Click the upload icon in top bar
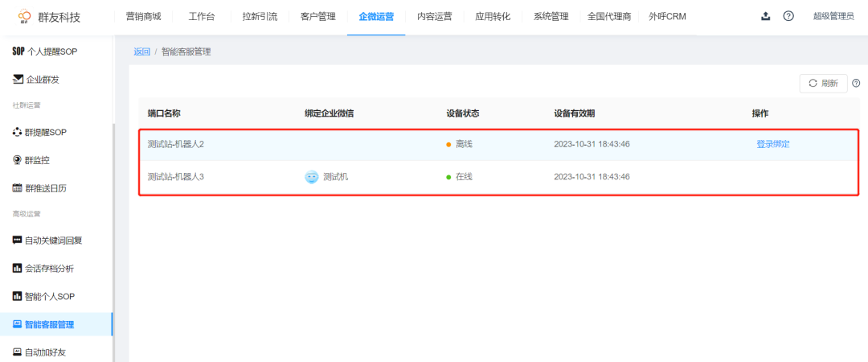 [x=766, y=16]
